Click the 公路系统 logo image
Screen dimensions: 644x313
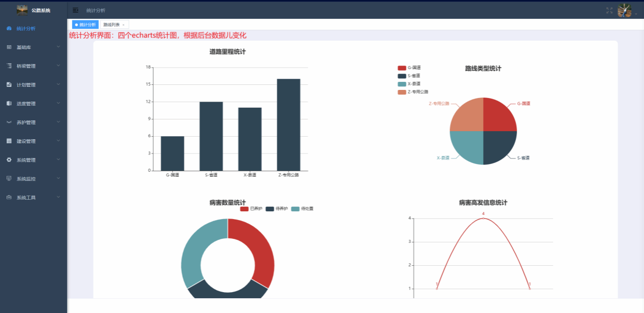pyautogui.click(x=22, y=10)
